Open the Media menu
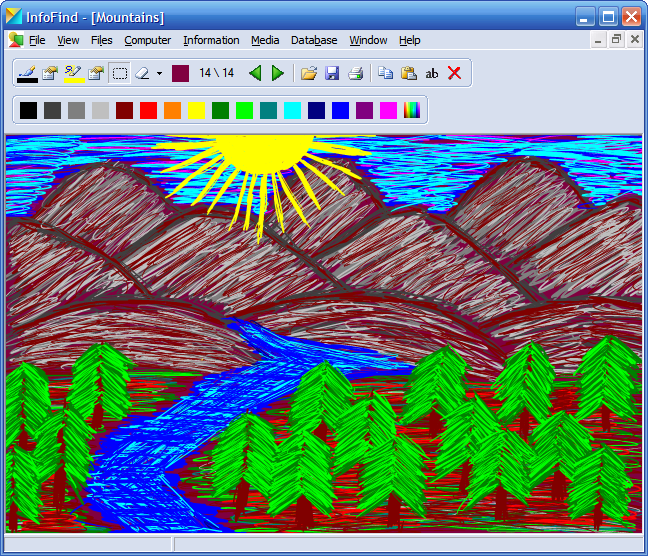 pos(265,40)
